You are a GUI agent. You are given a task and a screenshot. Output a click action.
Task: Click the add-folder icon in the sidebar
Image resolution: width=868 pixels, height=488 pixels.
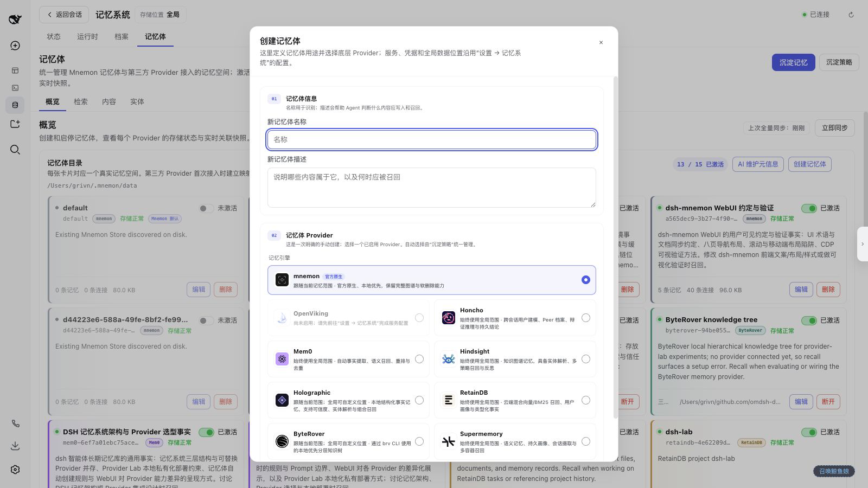[15, 124]
